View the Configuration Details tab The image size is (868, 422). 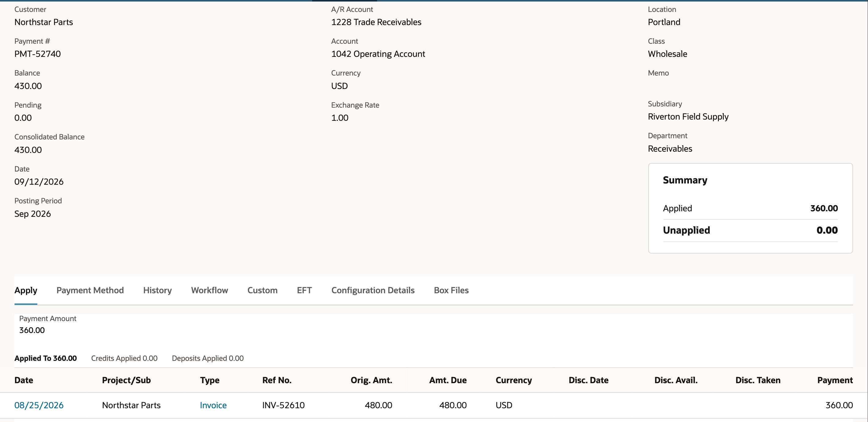point(373,290)
